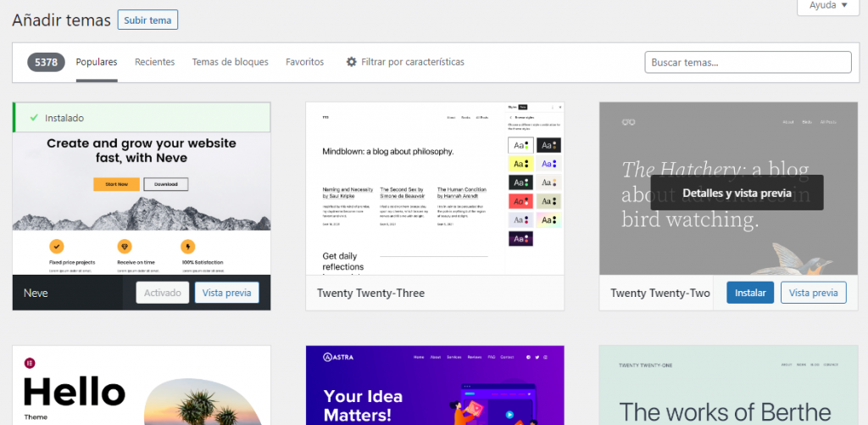868x425 pixels.
Task: Open the Twenty Twenty-One theme thumbnail
Action: [728, 385]
